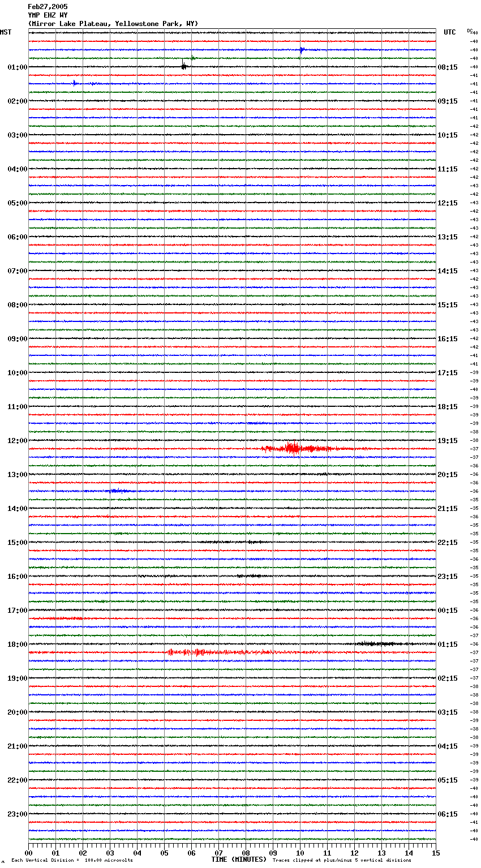Click the blue spike on the 01:30 trace

point(75,83)
